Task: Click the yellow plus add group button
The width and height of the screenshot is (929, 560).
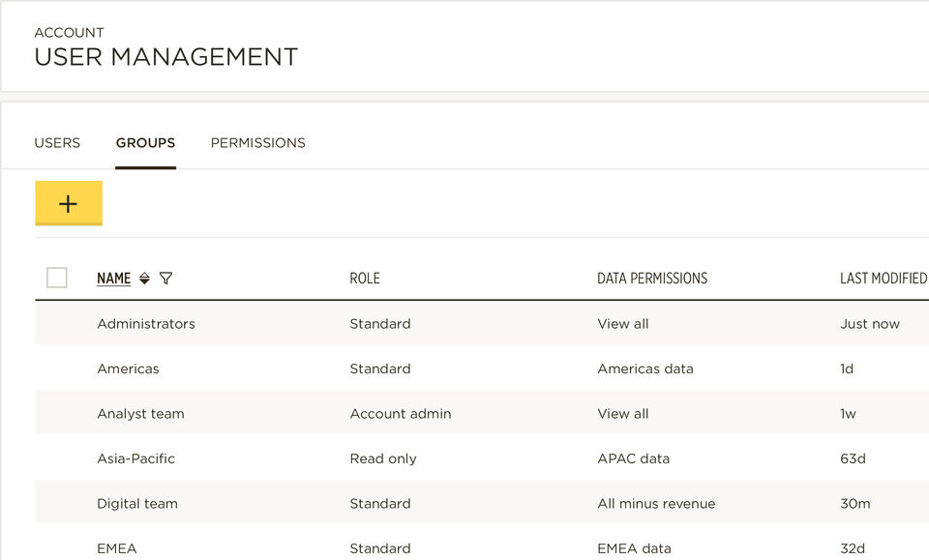Action: point(68,203)
